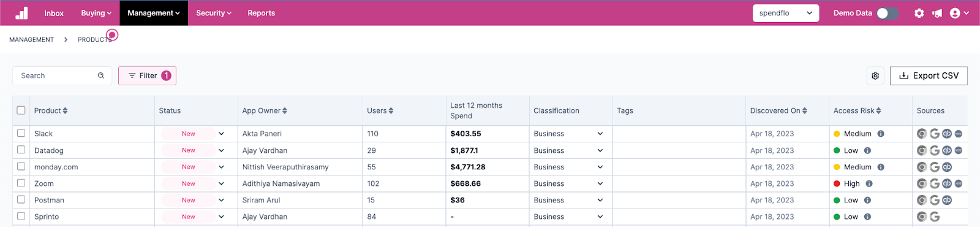Click Export CSV button
This screenshot has height=227, width=980.
[x=929, y=75]
